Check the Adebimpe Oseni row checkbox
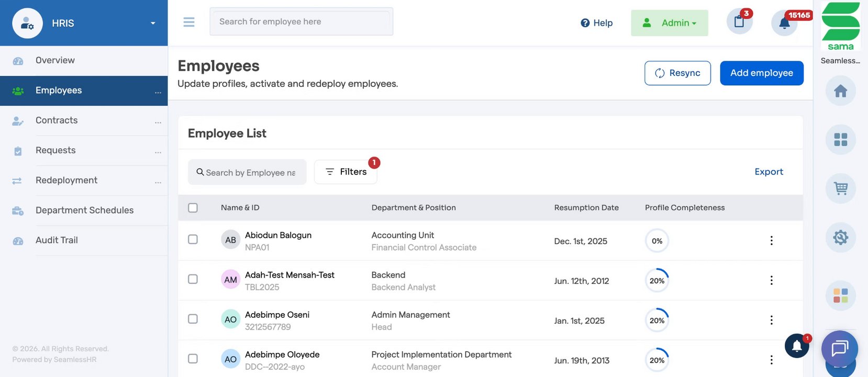Viewport: 868px width, 377px height. tap(193, 319)
